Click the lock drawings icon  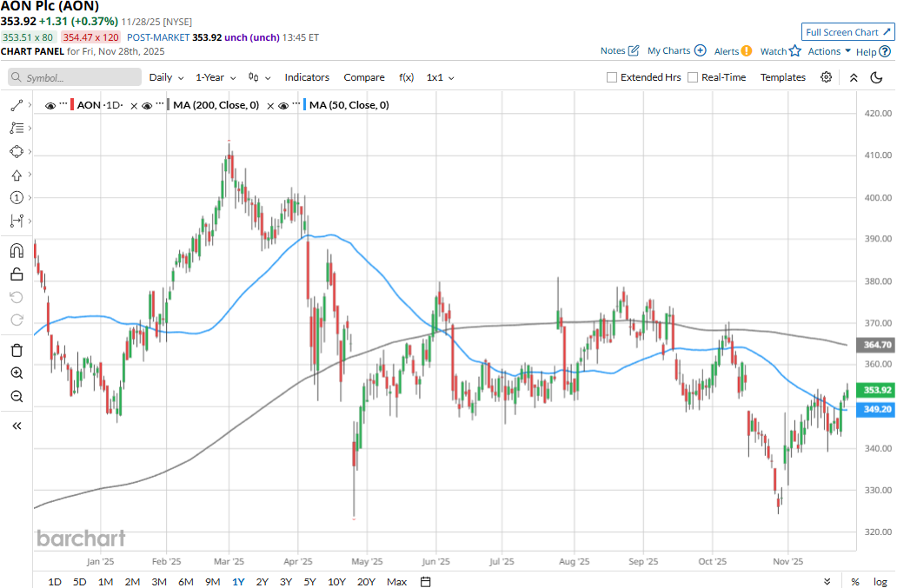17,274
